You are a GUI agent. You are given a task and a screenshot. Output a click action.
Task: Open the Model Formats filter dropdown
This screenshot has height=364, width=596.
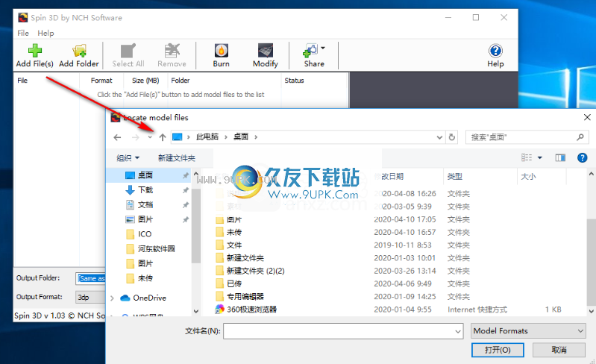(x=527, y=331)
